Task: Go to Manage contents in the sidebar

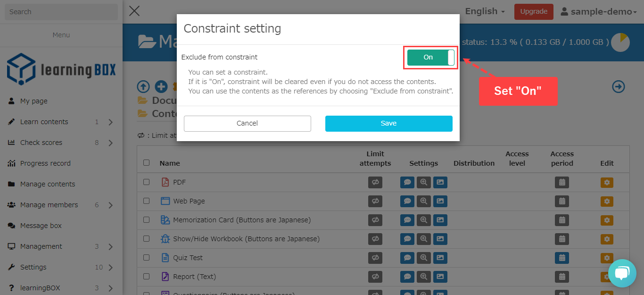Action: (x=48, y=184)
